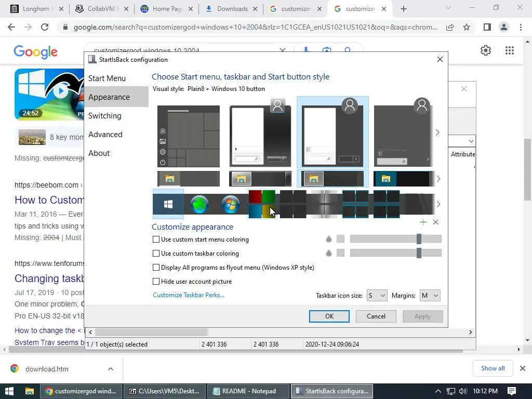Click the Chrome address bar

256,27
